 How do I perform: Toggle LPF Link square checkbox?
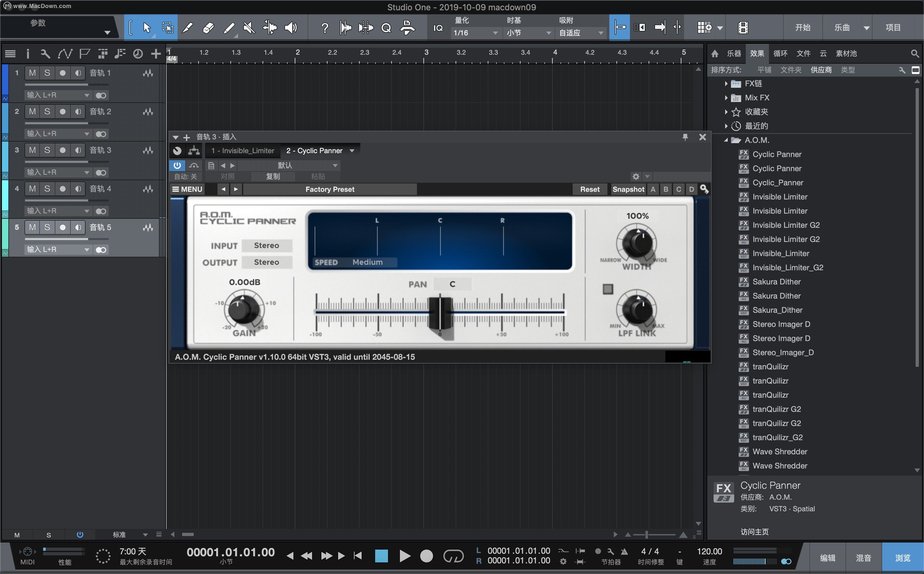pos(608,289)
